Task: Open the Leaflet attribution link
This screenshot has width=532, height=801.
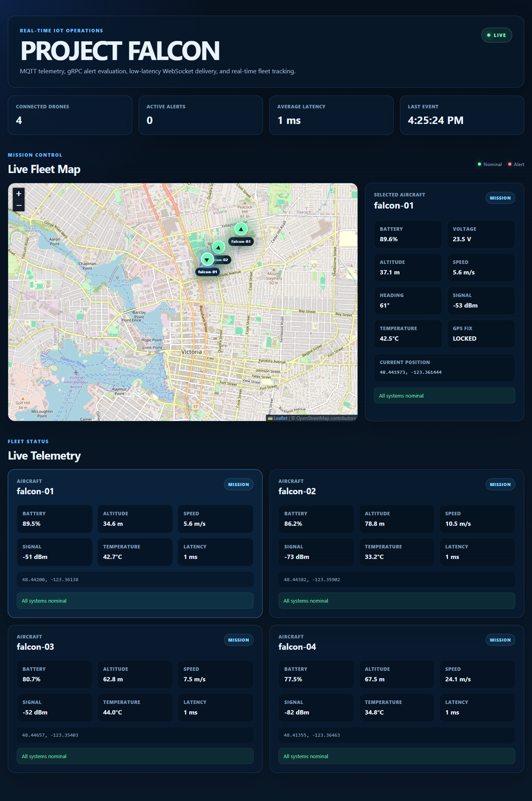Action: [278, 418]
